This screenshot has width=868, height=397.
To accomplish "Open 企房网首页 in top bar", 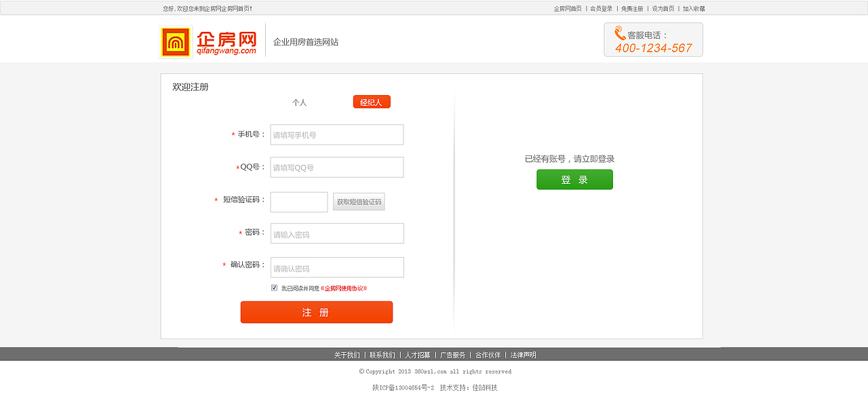I will (x=568, y=9).
